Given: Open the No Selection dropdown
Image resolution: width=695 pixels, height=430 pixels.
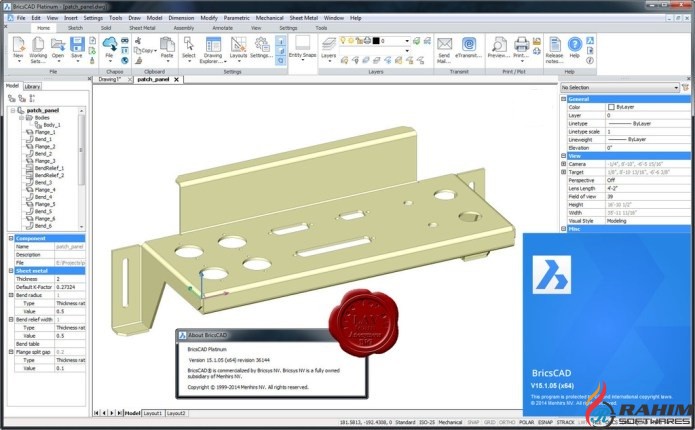Looking at the screenshot, I should tap(676, 88).
